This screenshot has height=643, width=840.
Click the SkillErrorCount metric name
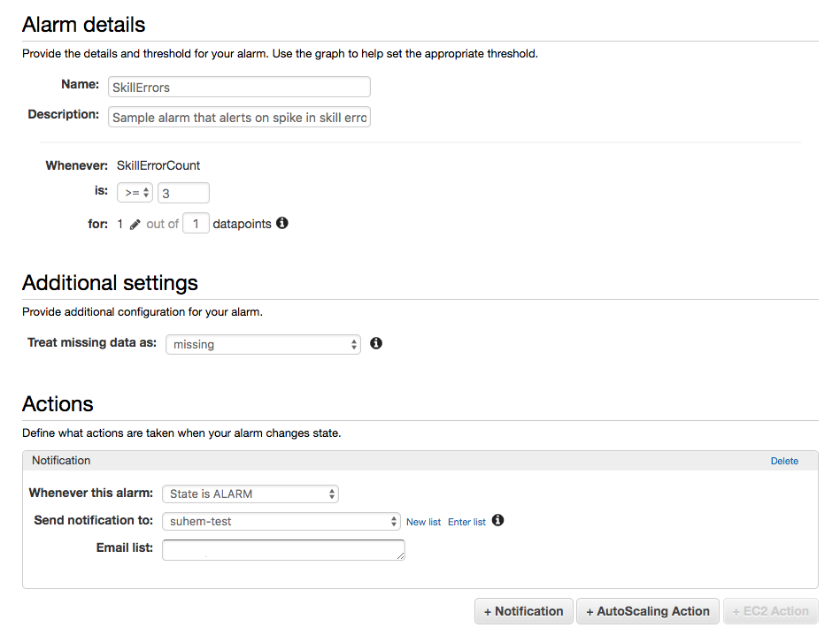[158, 165]
